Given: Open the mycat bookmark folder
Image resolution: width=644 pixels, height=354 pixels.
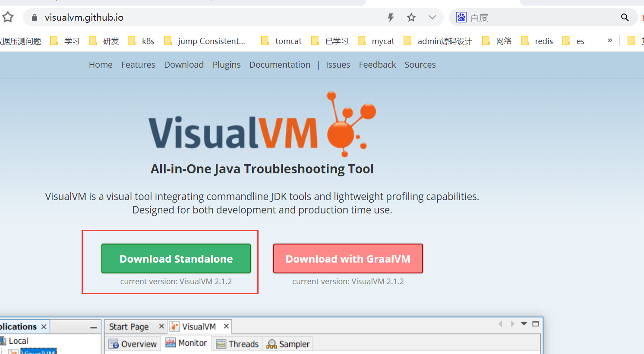Looking at the screenshot, I should (376, 41).
